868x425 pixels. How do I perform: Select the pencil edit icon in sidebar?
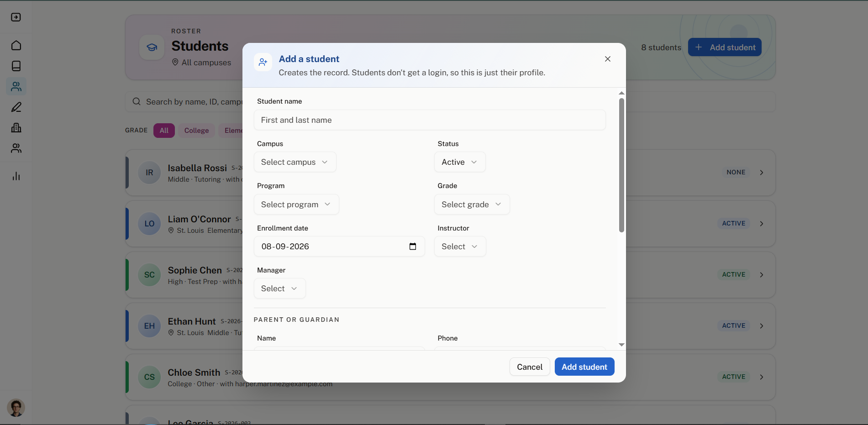pos(16,107)
